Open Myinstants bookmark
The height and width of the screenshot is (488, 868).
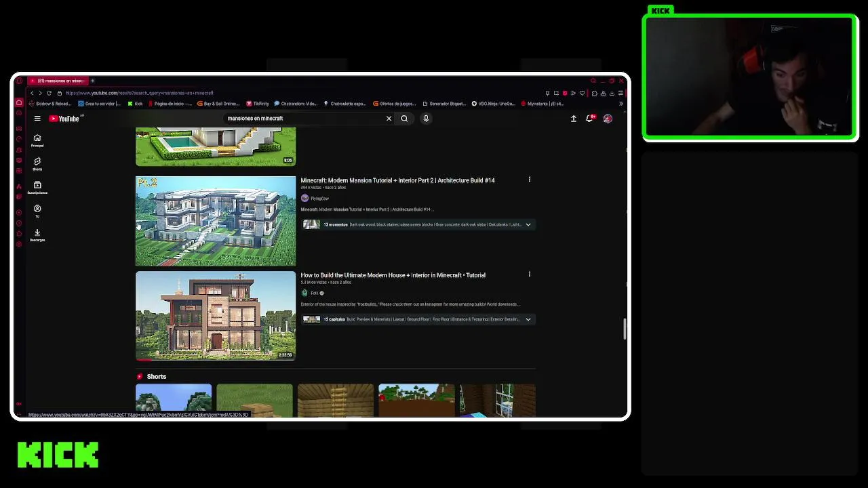[542, 104]
